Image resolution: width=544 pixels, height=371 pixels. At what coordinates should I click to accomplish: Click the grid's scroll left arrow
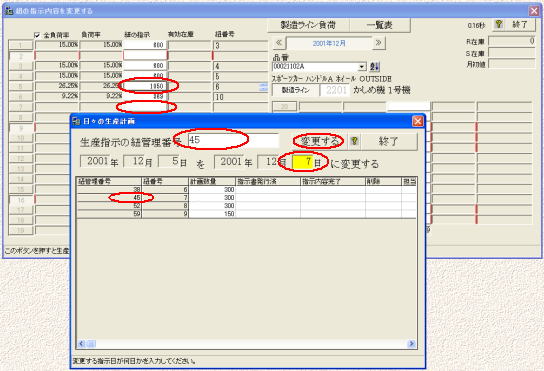(81, 344)
